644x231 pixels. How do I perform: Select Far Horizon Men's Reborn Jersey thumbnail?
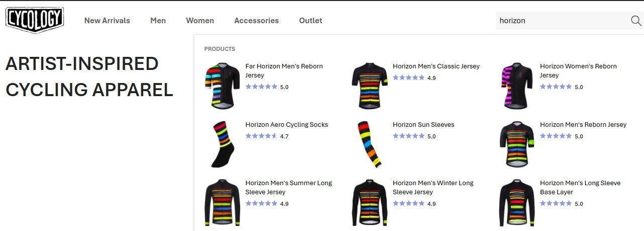(223, 86)
